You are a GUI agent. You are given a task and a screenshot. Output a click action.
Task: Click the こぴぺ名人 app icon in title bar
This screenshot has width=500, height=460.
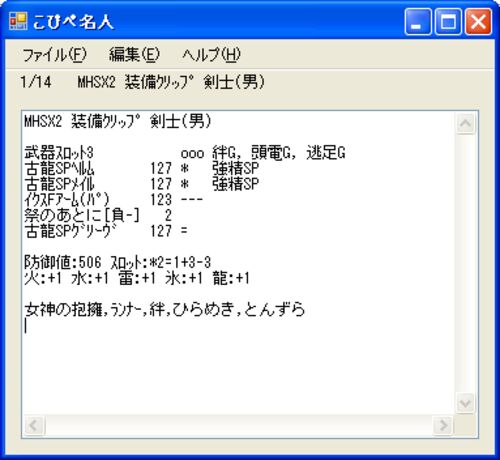pyautogui.click(x=18, y=21)
